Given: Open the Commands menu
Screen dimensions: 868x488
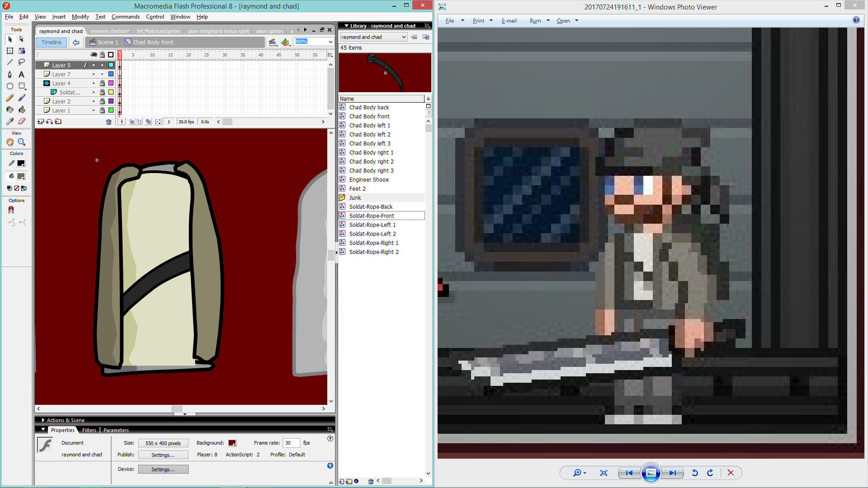Looking at the screenshot, I should coord(125,17).
